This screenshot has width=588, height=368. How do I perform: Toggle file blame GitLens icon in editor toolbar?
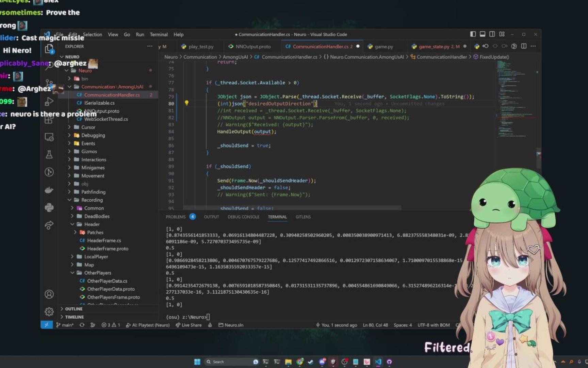click(x=514, y=46)
